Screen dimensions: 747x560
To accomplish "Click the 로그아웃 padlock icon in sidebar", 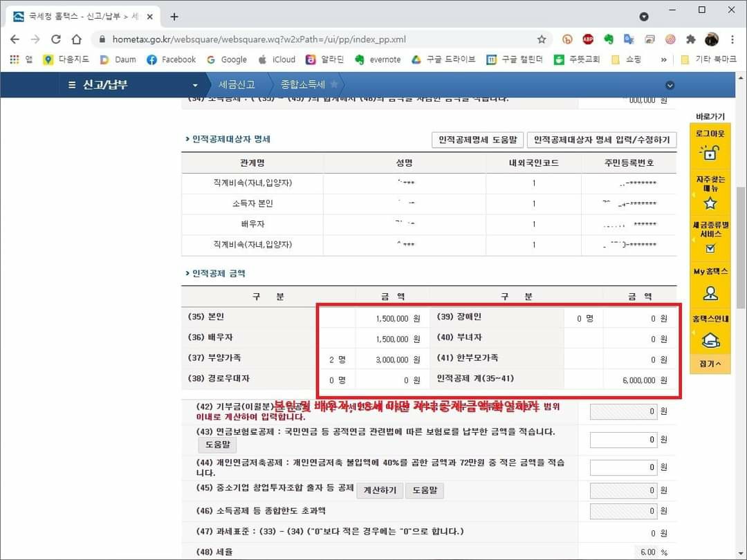I will [x=710, y=153].
